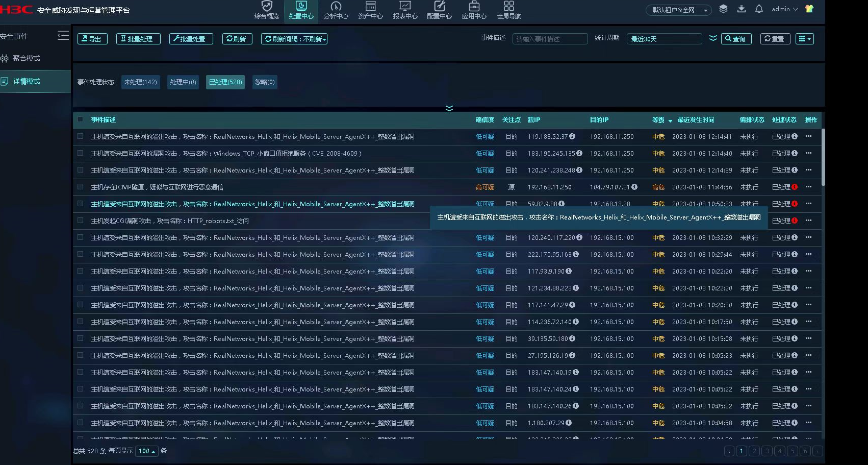Select checkbox for ICMP隧道 event row
The image size is (868, 465).
click(81, 187)
